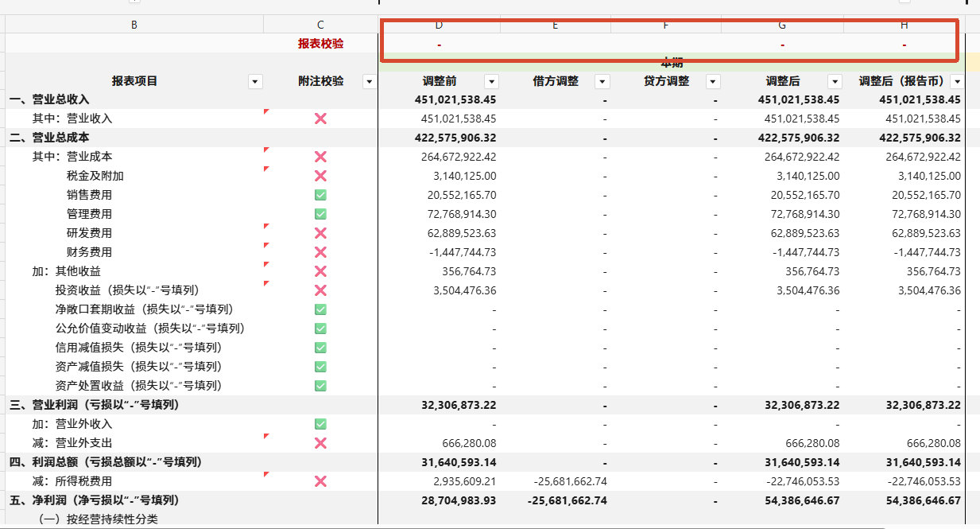Expand the 调整前 column filter
The width and height of the screenshot is (980, 529).
tap(491, 81)
